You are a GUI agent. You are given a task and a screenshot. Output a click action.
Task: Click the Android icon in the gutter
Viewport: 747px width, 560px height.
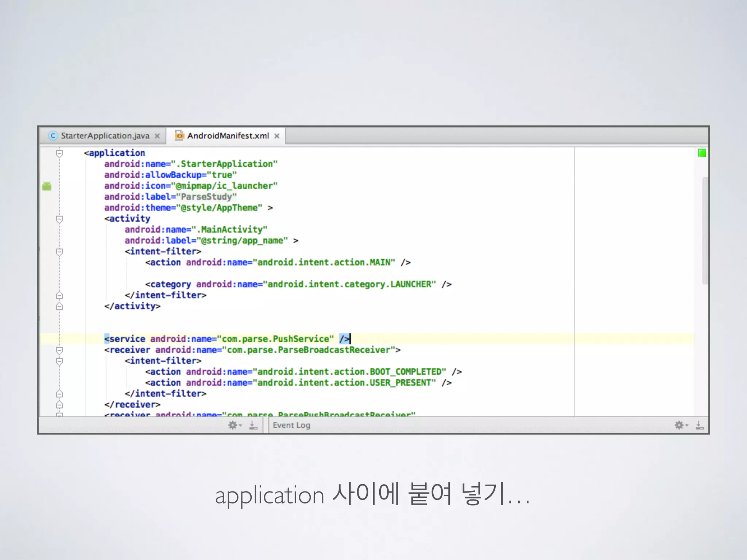click(47, 186)
